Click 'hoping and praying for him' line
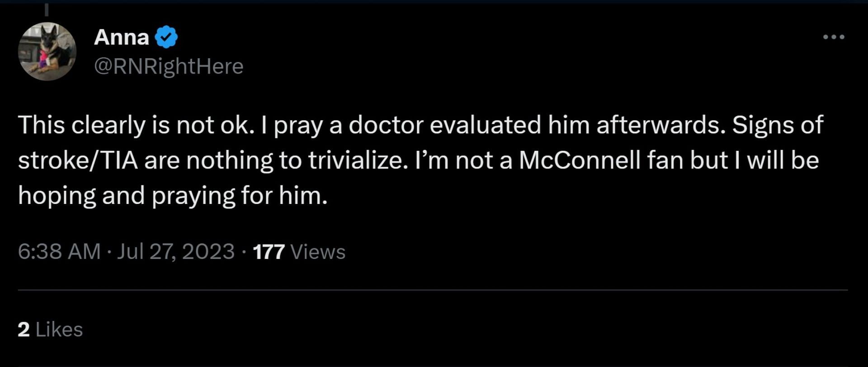This screenshot has width=868, height=367. point(172,196)
